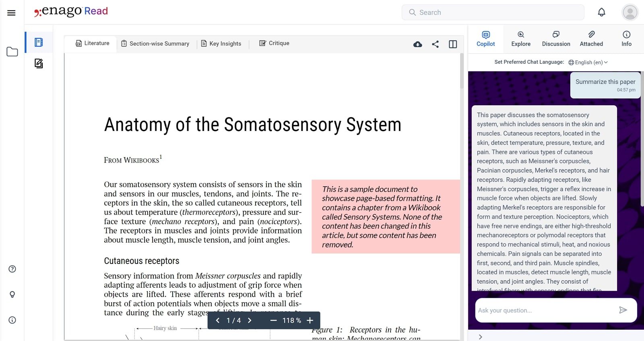Click the info circle in the left sidebar
This screenshot has width=644, height=341.
click(12, 320)
